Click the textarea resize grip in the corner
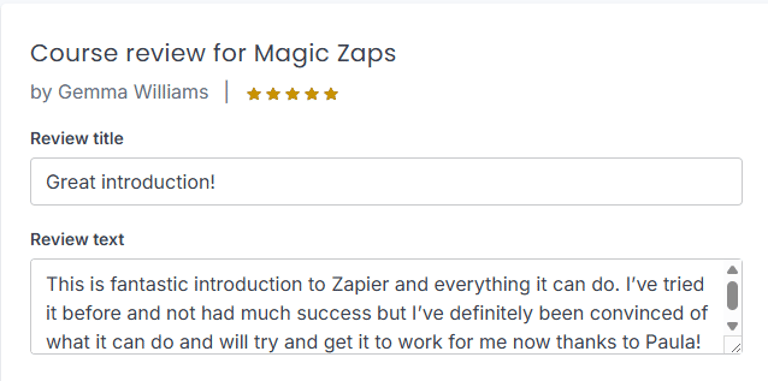 click(x=734, y=345)
